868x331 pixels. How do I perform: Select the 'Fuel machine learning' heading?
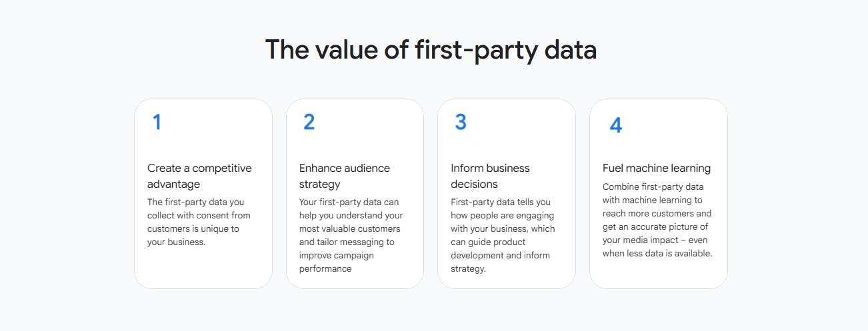[x=657, y=168]
